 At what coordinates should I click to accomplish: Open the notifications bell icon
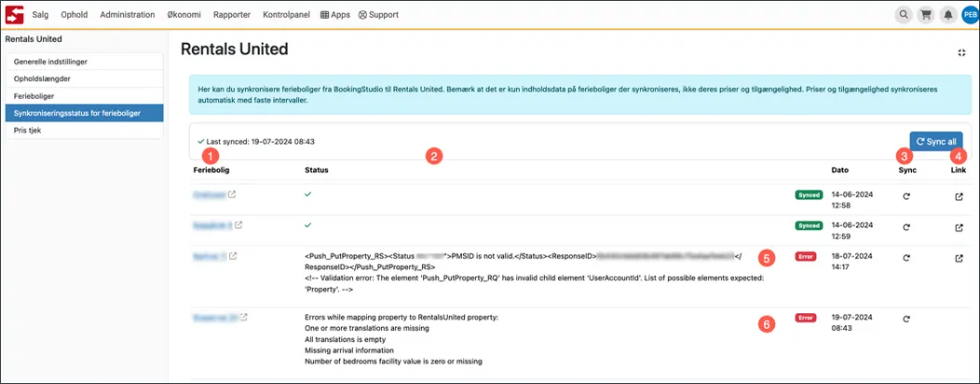[947, 15]
